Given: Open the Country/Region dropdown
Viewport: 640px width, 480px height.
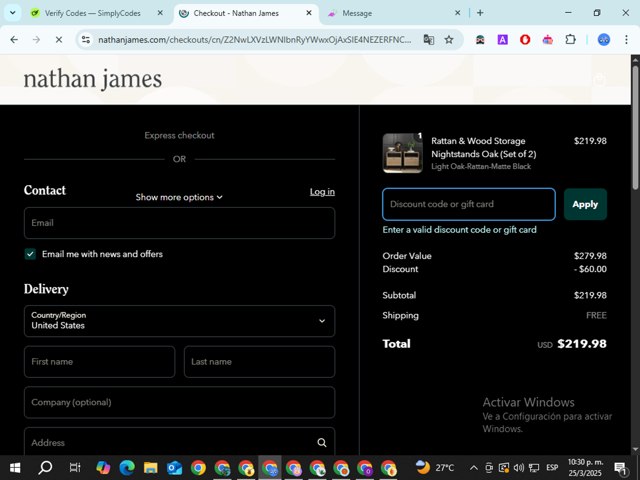Looking at the screenshot, I should (180, 321).
